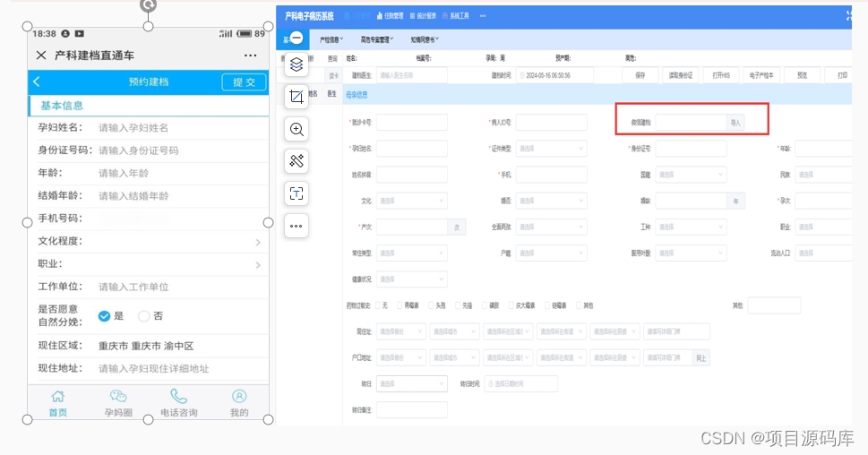Expand 文化程度 row in phone form
This screenshot has width=868, height=455.
(x=149, y=241)
